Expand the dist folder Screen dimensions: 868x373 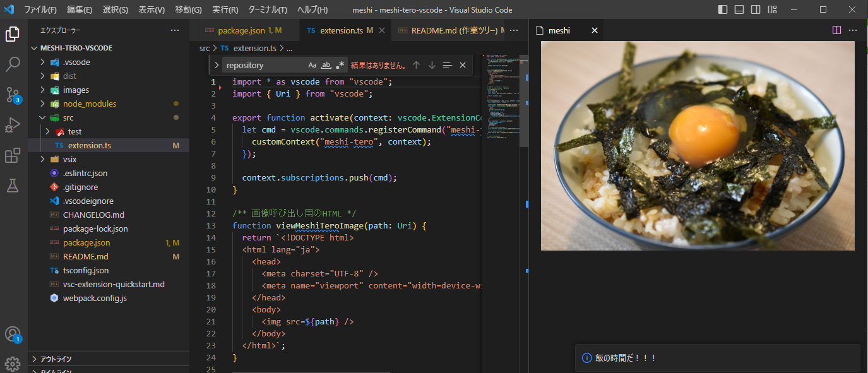click(43, 76)
